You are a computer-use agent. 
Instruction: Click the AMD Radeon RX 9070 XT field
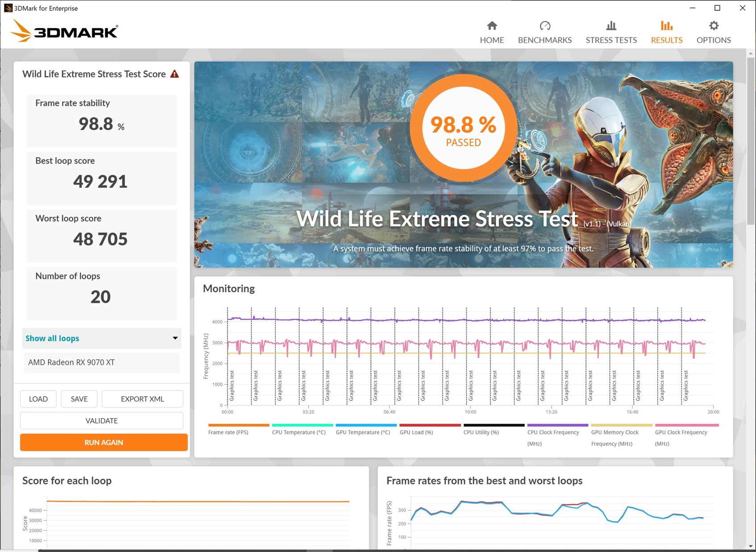point(102,362)
